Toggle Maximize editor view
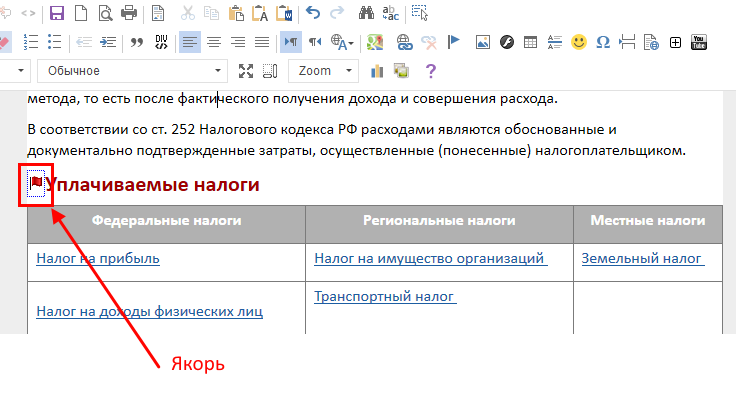 245,71
